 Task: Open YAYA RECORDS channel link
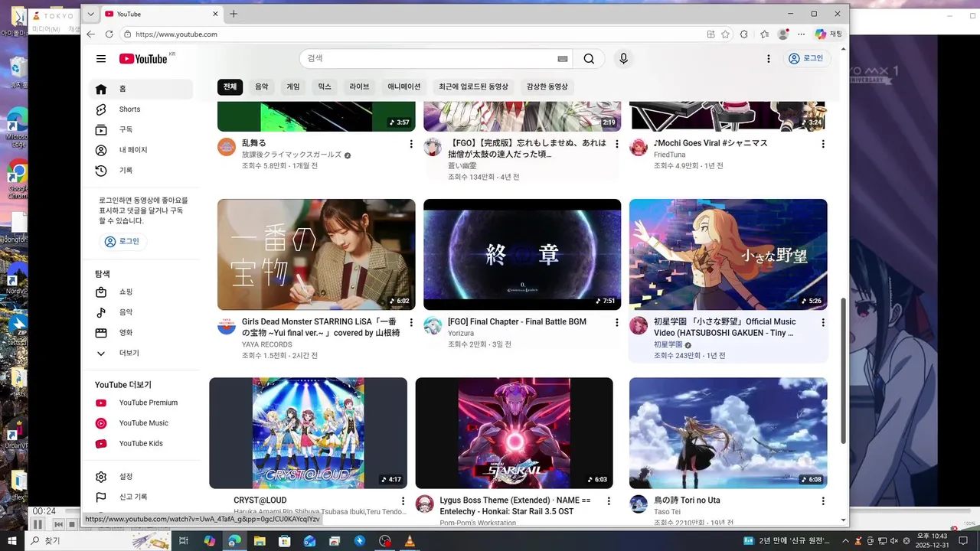[267, 344]
